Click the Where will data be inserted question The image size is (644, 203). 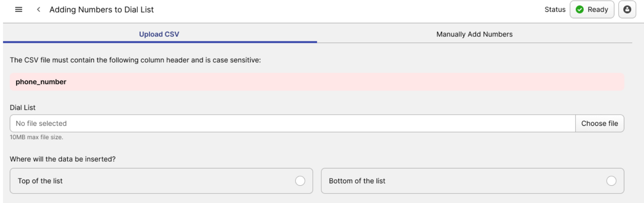tap(62, 159)
